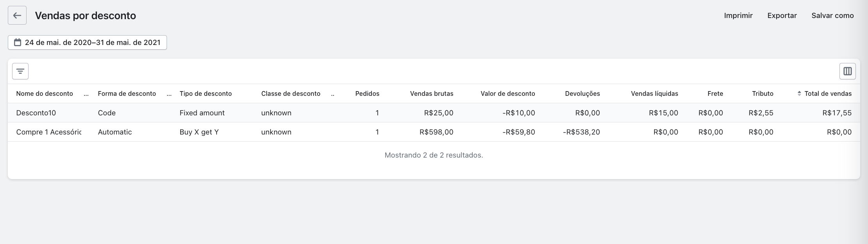Sort by Vendas brutas column header
Image resolution: width=868 pixels, height=244 pixels.
click(x=432, y=93)
